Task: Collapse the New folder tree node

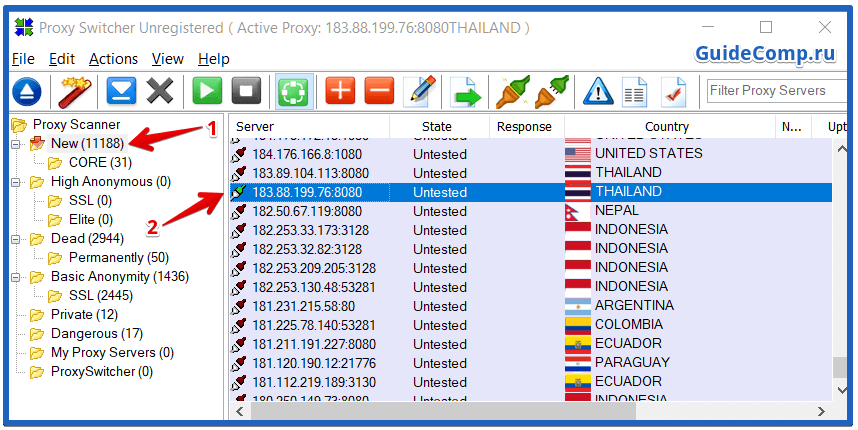Action: pyautogui.click(x=16, y=144)
